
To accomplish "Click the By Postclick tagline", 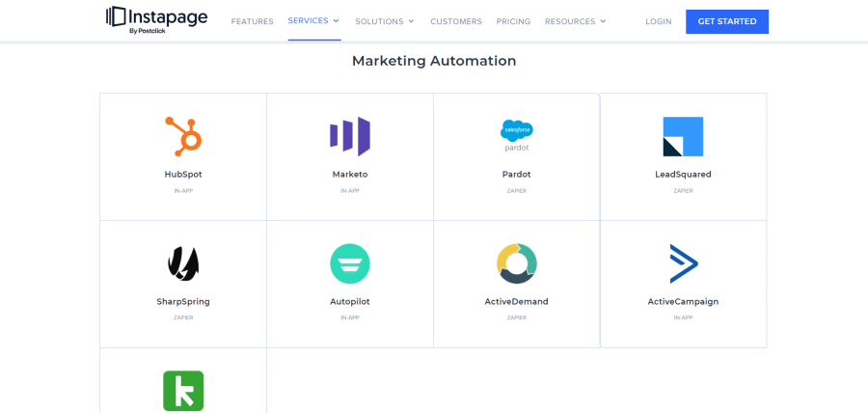I will (x=148, y=31).
